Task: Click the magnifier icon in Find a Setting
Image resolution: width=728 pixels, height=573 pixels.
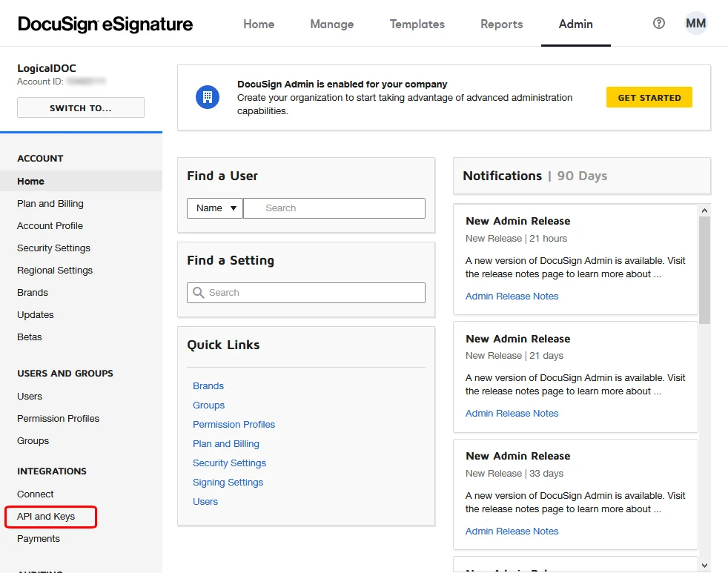Action: coord(197,292)
